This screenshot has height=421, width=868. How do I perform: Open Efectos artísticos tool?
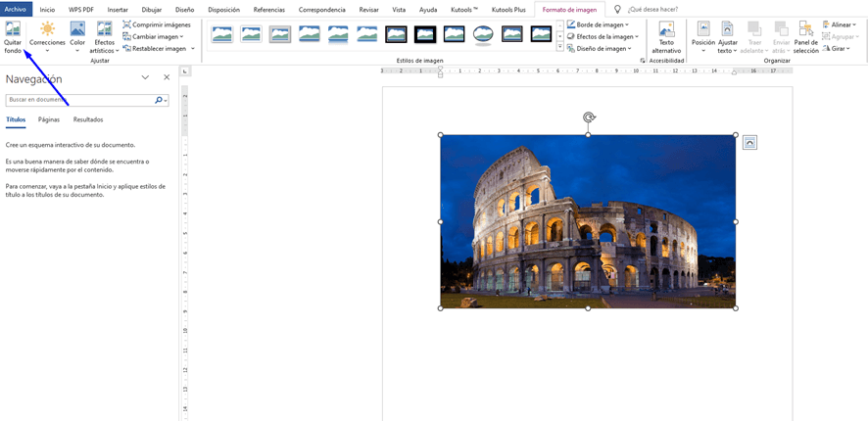pyautogui.click(x=104, y=30)
